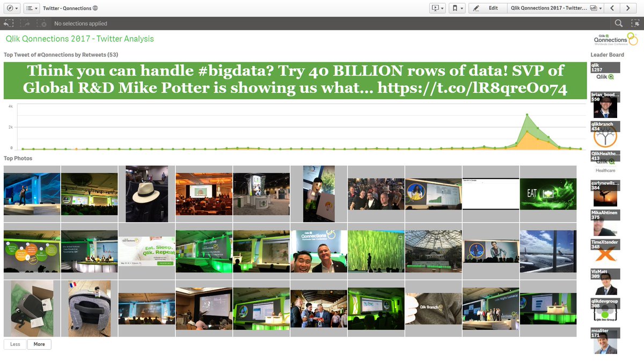Open the storytelling presentation dropdown
The image size is (644, 362).
(x=438, y=8)
